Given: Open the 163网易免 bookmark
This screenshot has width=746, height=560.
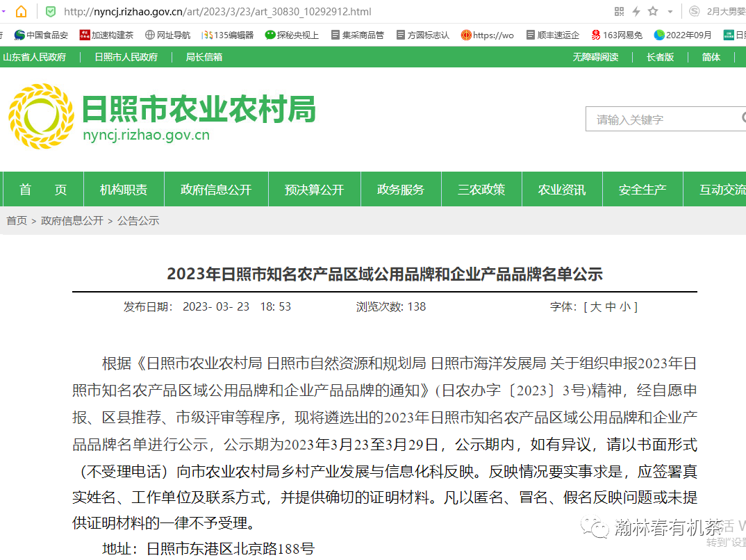Looking at the screenshot, I should pos(616,35).
